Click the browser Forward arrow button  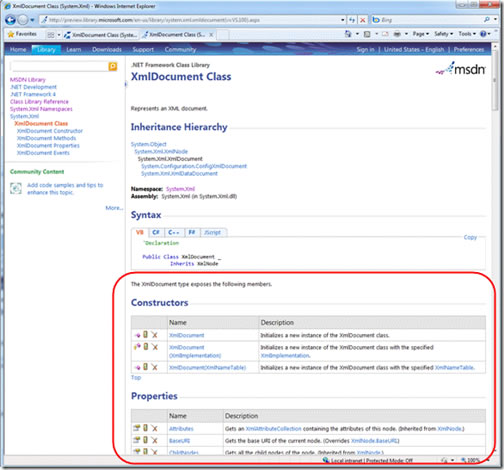tap(23, 20)
